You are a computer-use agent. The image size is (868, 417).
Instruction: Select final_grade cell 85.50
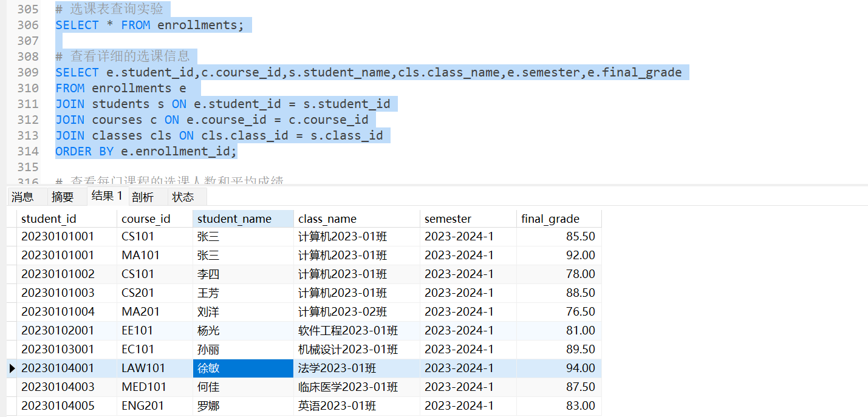tap(559, 236)
